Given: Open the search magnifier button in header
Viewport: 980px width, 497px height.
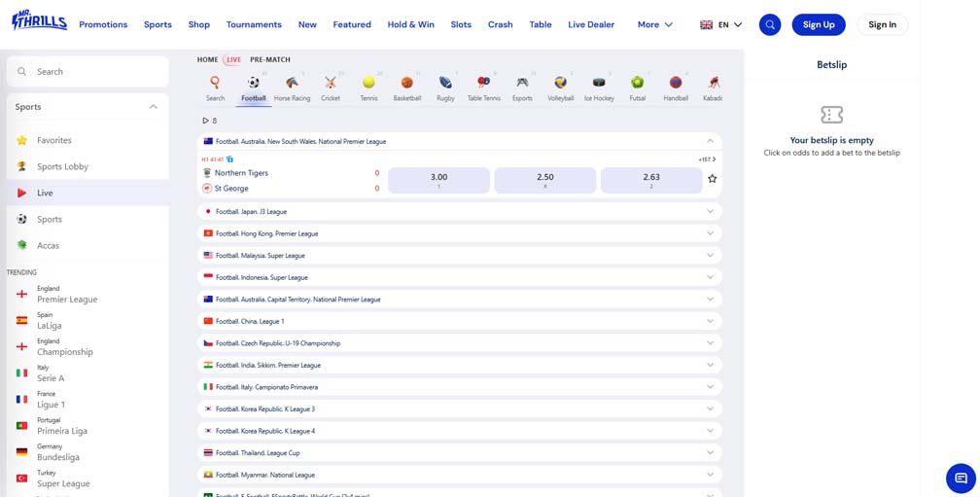Looking at the screenshot, I should pyautogui.click(x=770, y=25).
